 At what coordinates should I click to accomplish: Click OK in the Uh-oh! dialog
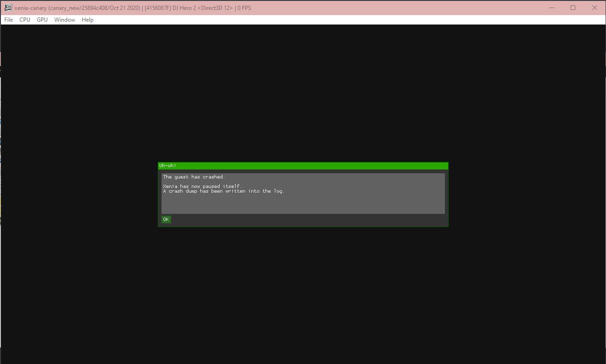point(166,220)
